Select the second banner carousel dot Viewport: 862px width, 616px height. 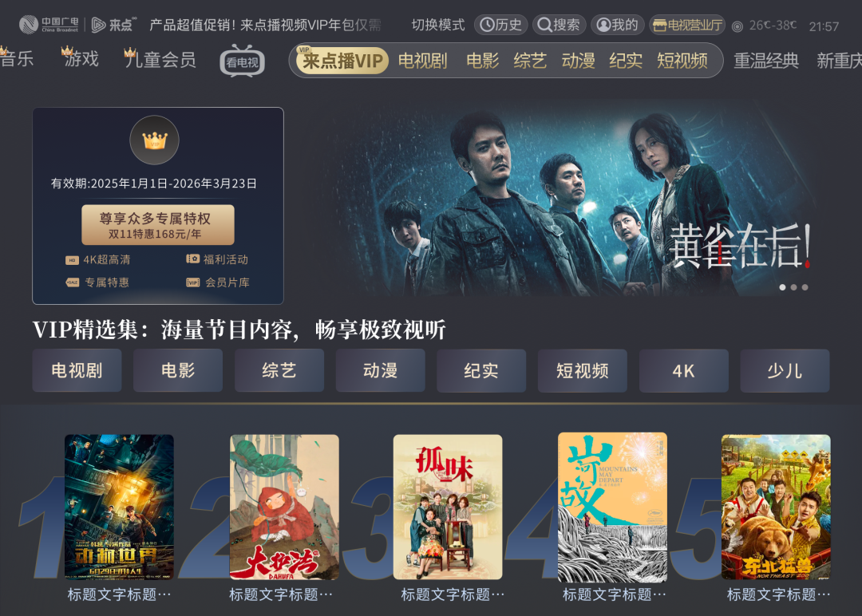pyautogui.click(x=793, y=287)
